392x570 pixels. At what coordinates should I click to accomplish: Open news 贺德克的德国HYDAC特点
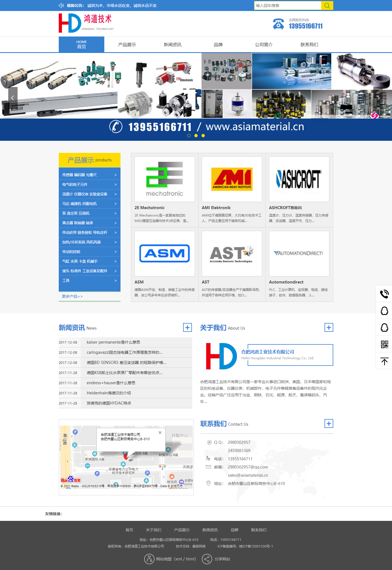[x=109, y=403]
